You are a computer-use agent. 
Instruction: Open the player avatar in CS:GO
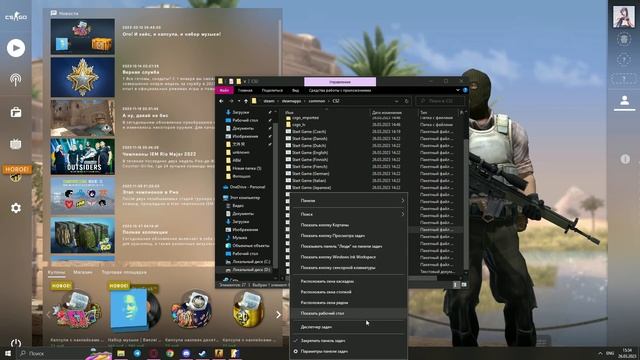tap(624, 17)
